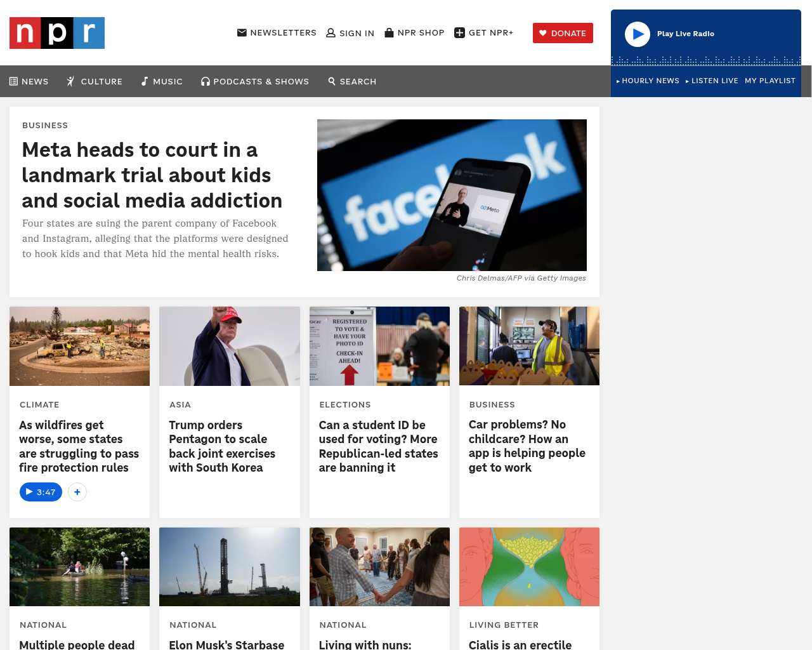Open the Facebook phone featured image
Image resolution: width=812 pixels, height=650 pixels.
coord(452,195)
